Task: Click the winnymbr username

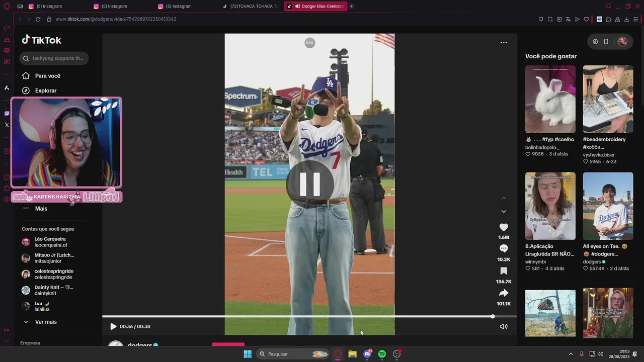Action: (536, 262)
